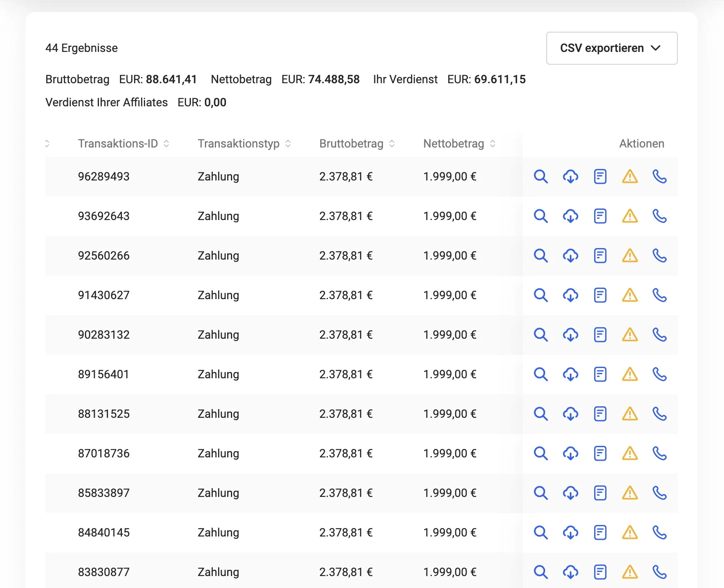The image size is (724, 588).
Task: Click warning icon for transaction 88131525
Action: [x=630, y=414]
